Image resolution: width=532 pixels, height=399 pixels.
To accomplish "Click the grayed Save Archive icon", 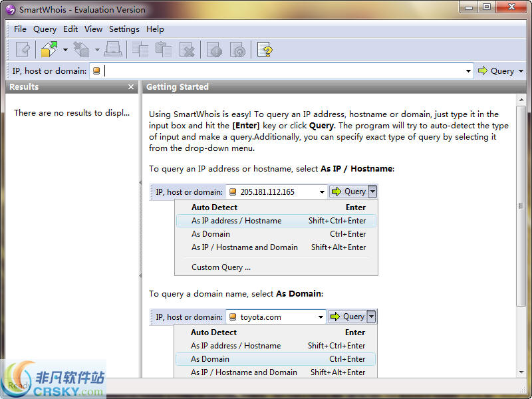I will pos(81,50).
